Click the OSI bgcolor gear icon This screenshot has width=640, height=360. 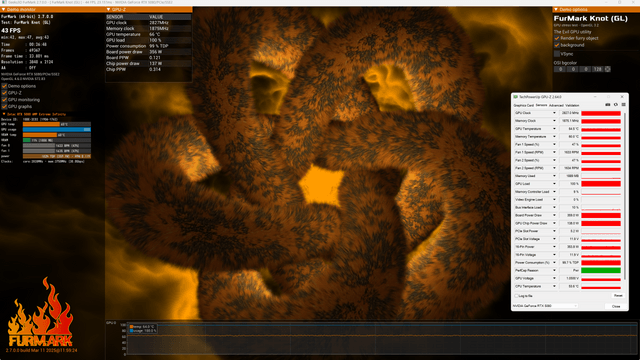[607, 69]
